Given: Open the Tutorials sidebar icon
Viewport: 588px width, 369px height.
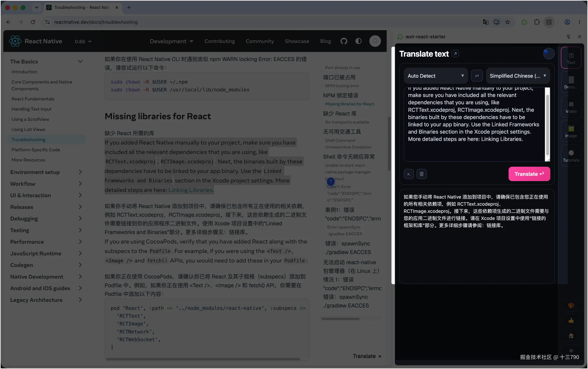Looking at the screenshot, I should (x=571, y=156).
